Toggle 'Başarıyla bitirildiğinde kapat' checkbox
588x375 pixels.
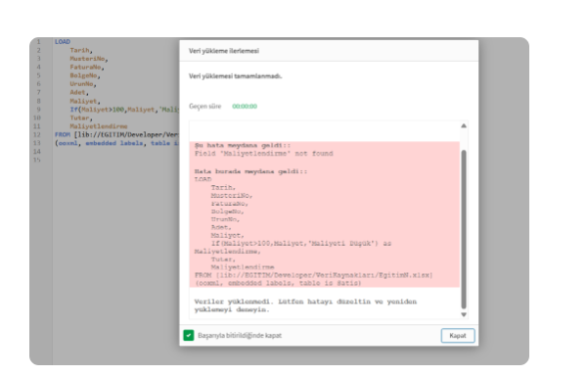(x=189, y=335)
